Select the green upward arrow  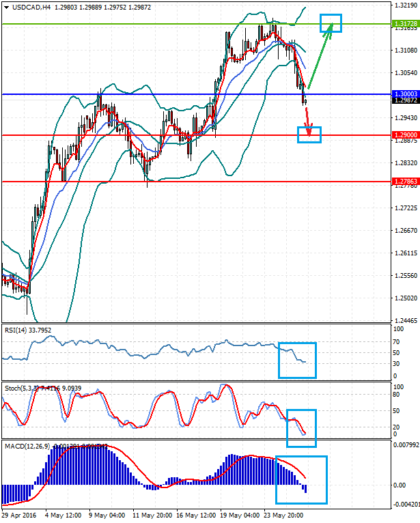(x=320, y=58)
